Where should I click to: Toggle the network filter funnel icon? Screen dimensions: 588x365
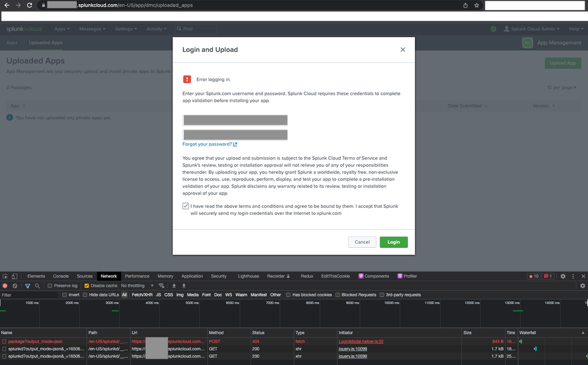click(28, 286)
